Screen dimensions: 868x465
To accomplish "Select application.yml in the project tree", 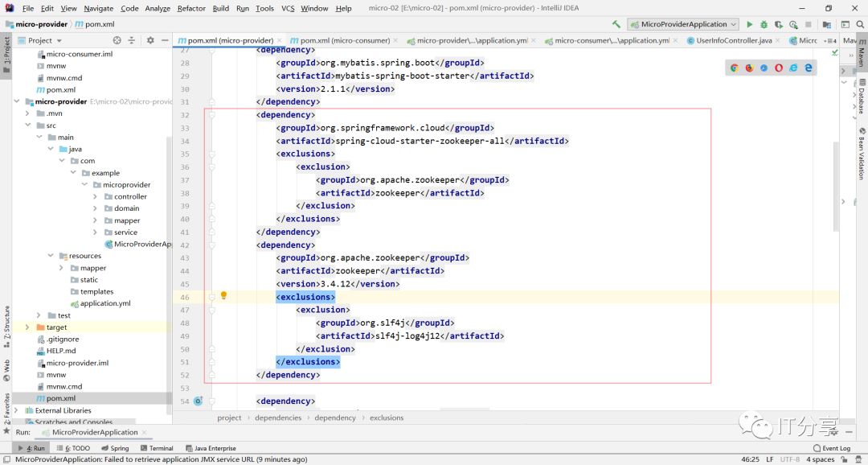I will coord(100,304).
